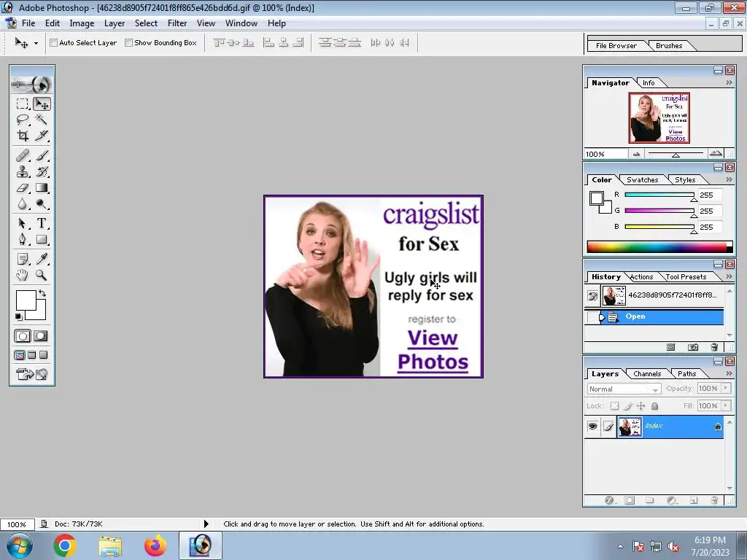Select the Healing Brush tool
The image size is (747, 560).
click(x=23, y=155)
